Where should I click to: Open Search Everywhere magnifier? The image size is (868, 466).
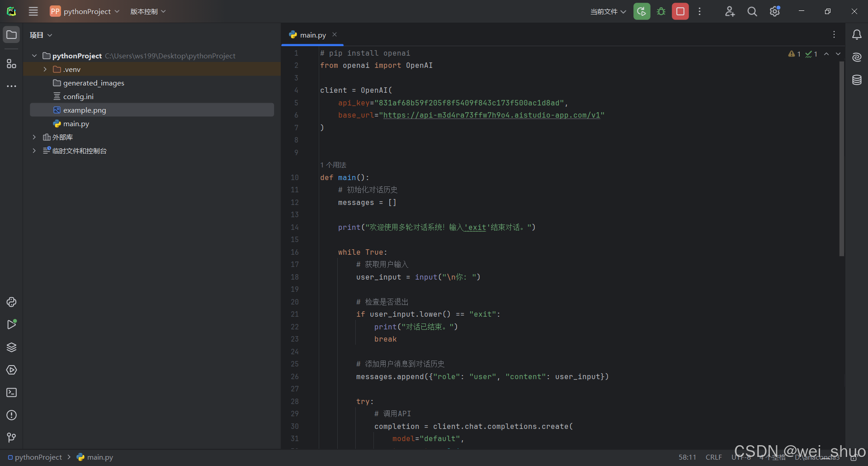pyautogui.click(x=752, y=11)
